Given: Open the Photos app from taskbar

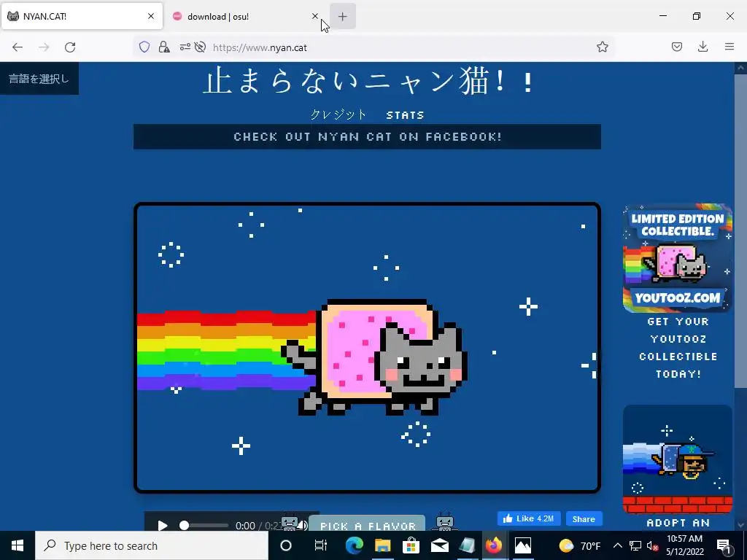Looking at the screenshot, I should click(522, 545).
